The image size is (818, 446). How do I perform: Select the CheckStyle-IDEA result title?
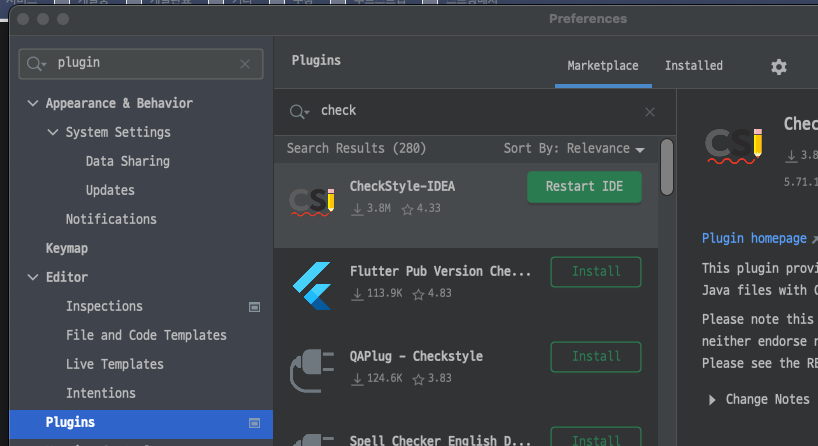(x=402, y=187)
